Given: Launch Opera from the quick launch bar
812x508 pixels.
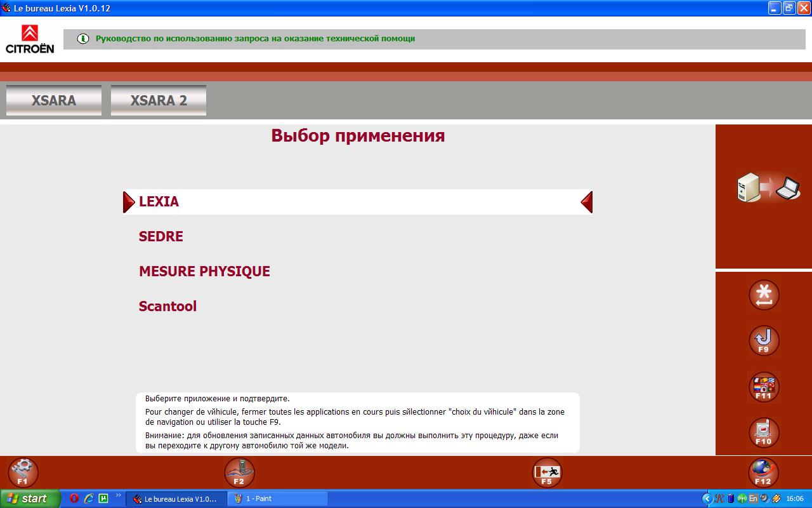Looking at the screenshot, I should tap(74, 498).
